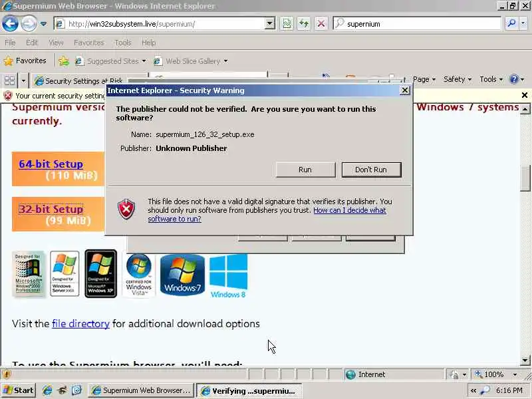Screen dimensions: 532x399
Task: Refresh the page with the green arrows
Action: point(304,24)
